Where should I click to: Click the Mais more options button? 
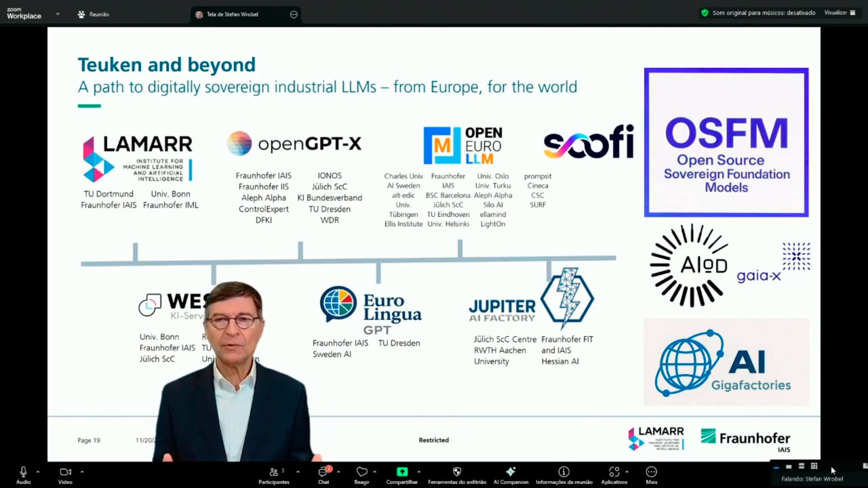[x=651, y=474]
